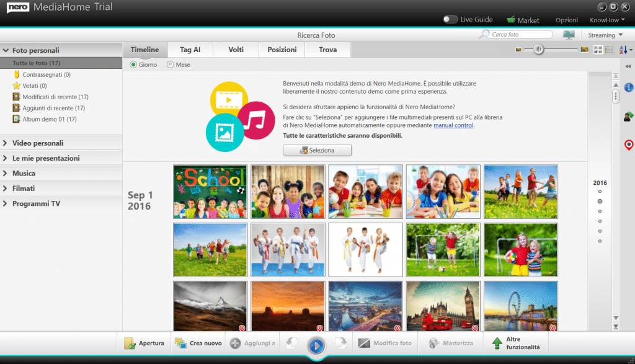The width and height of the screenshot is (635, 364).
Task: Click the vertical scrollbar handle
Action: (616, 96)
